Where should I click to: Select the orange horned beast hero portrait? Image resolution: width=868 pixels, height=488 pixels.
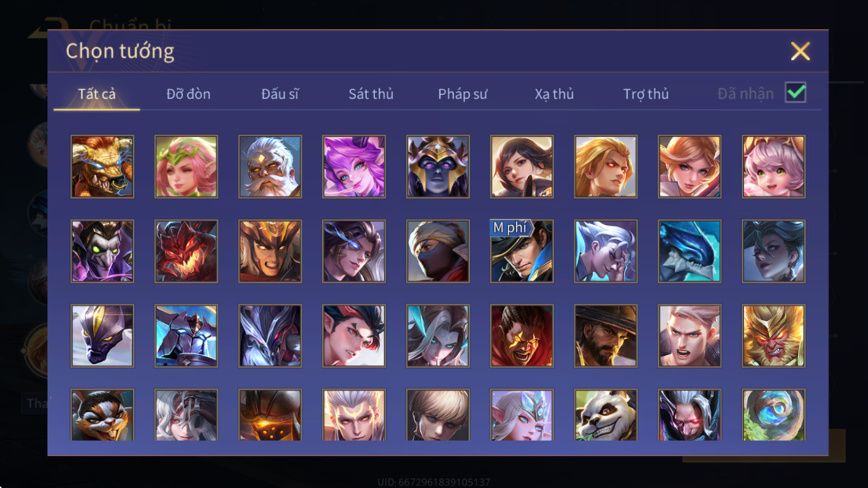(x=102, y=166)
